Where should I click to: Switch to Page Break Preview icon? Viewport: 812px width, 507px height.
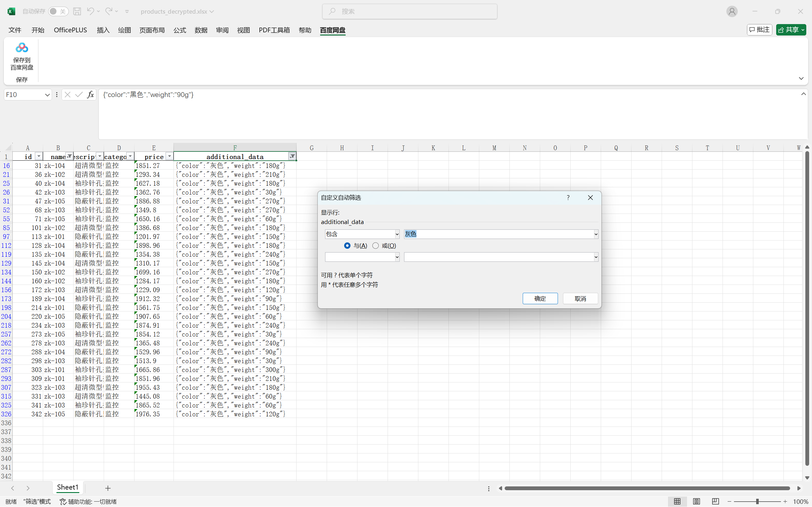tap(715, 501)
